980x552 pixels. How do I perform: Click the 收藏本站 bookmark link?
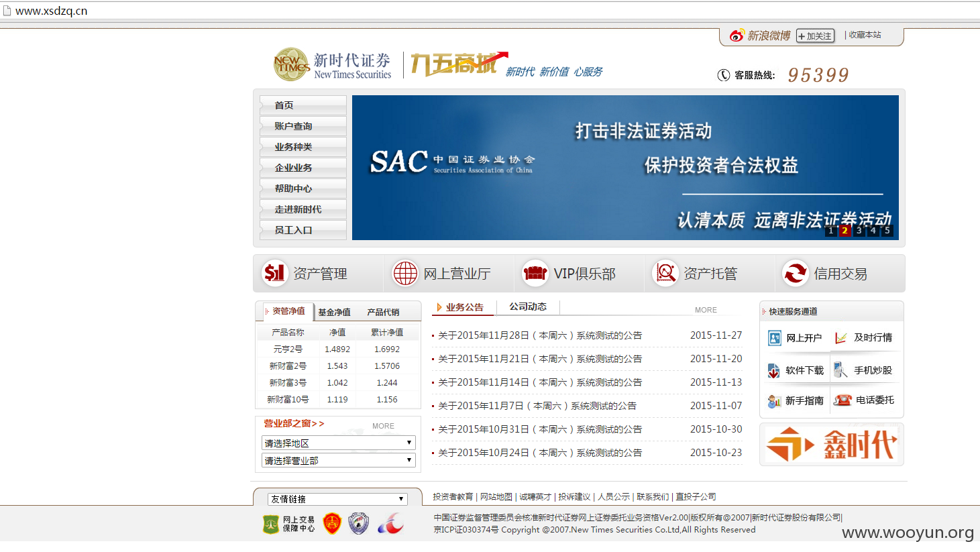click(865, 35)
